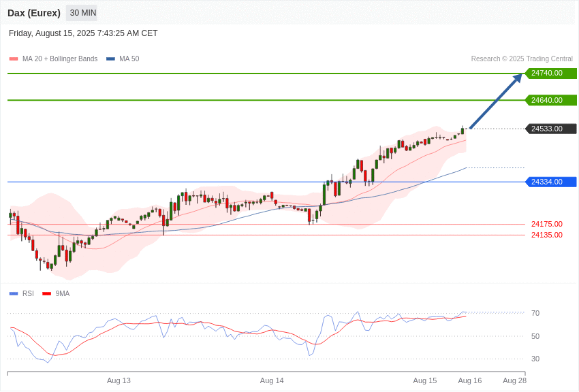
Task: Select the black 24533.00 current price tag
Action: click(551, 129)
